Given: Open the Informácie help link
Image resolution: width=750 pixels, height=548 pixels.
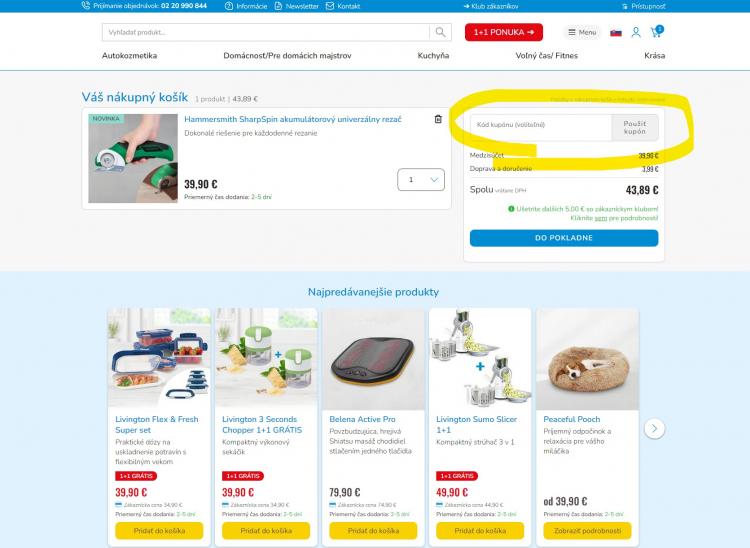Looking at the screenshot, I should pos(246,6).
